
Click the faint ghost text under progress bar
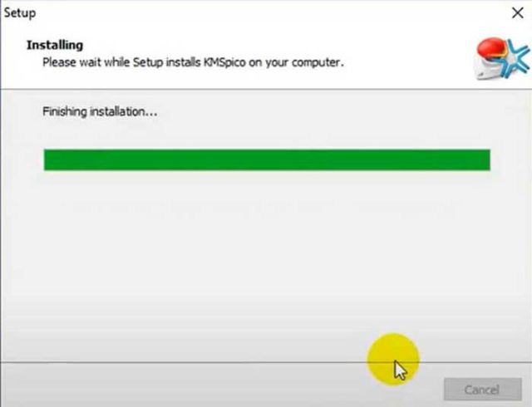(x=261, y=206)
